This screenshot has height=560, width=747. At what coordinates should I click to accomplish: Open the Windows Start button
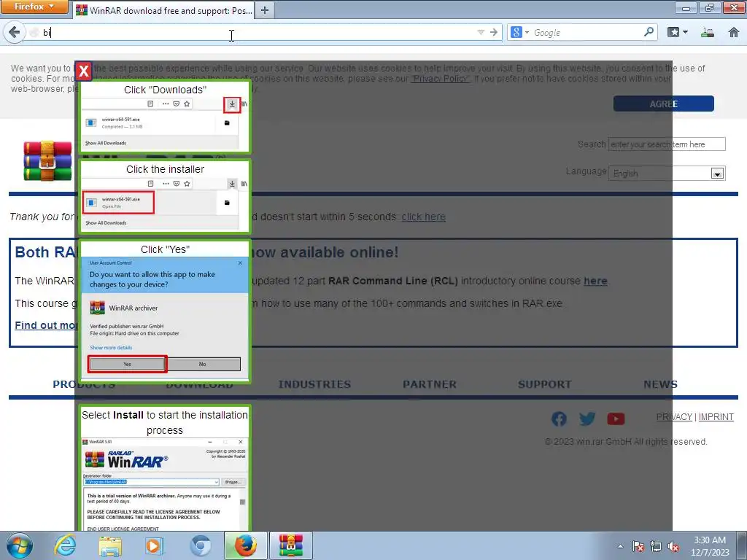coord(20,545)
